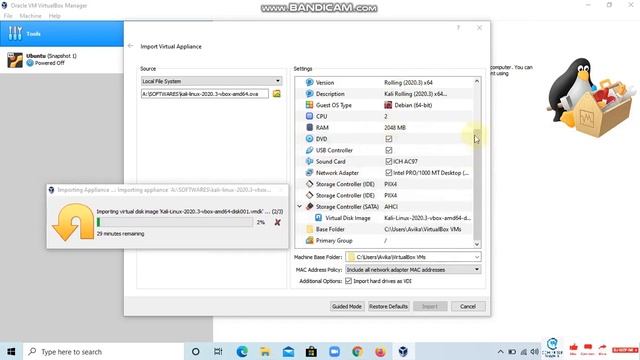Open the Windows Start menu
This screenshot has width=640, height=360.
pyautogui.click(x=11, y=351)
